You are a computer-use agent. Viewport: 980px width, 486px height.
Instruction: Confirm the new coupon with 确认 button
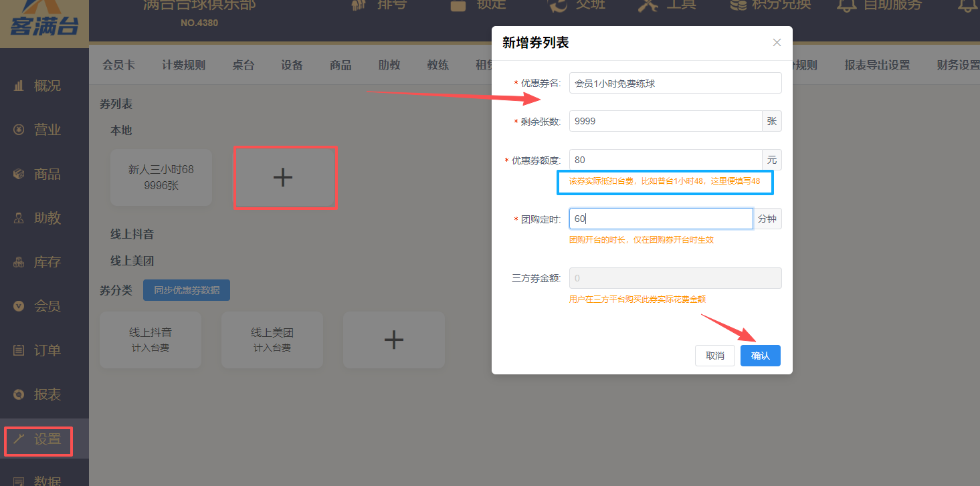[x=760, y=355]
